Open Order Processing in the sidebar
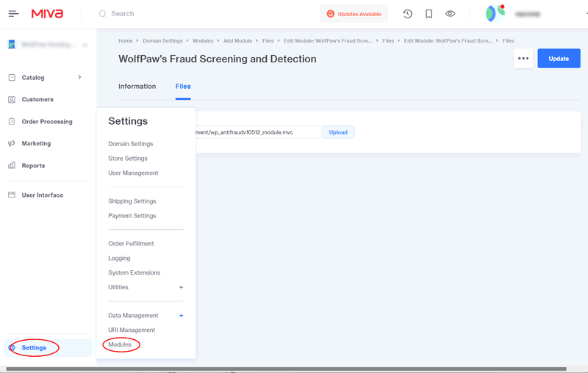Screen dimensions: 588x373 click(47, 122)
